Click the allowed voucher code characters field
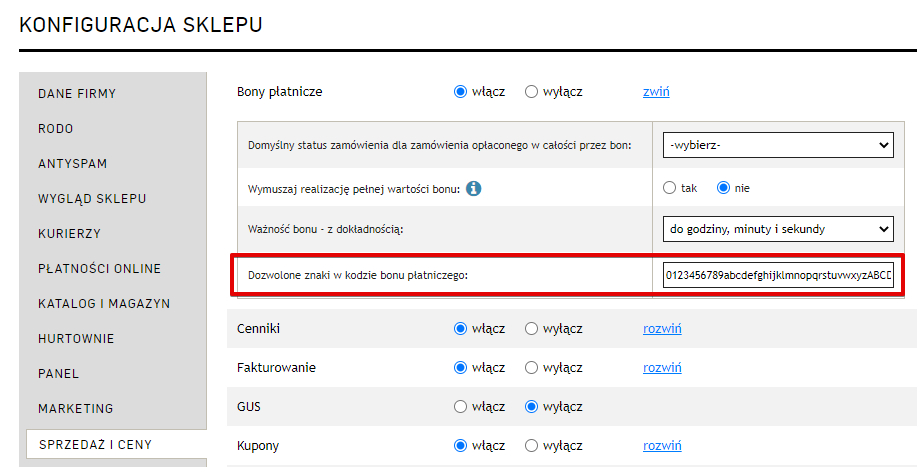Screen dimensions: 917x467 777,275
